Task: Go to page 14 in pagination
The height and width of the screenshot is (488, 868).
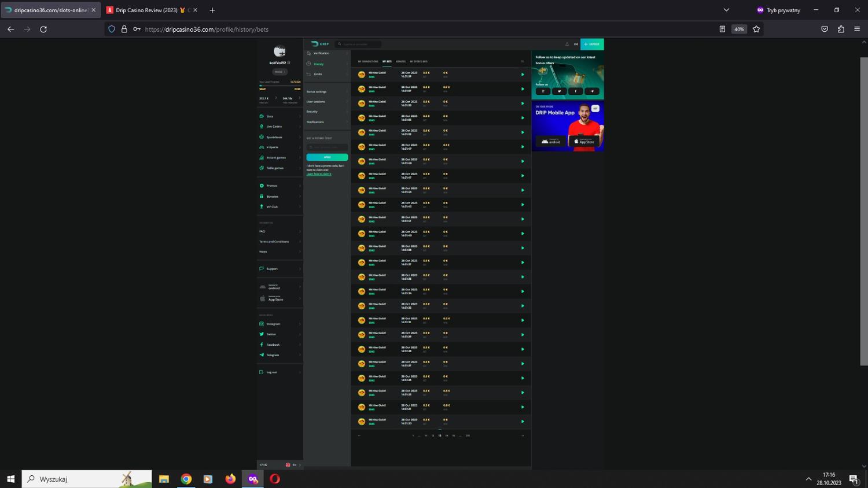Action: (x=447, y=435)
